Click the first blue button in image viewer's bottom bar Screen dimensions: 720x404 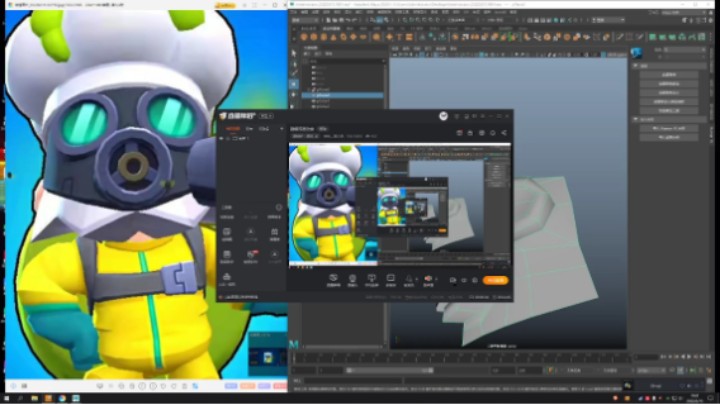pos(231,386)
